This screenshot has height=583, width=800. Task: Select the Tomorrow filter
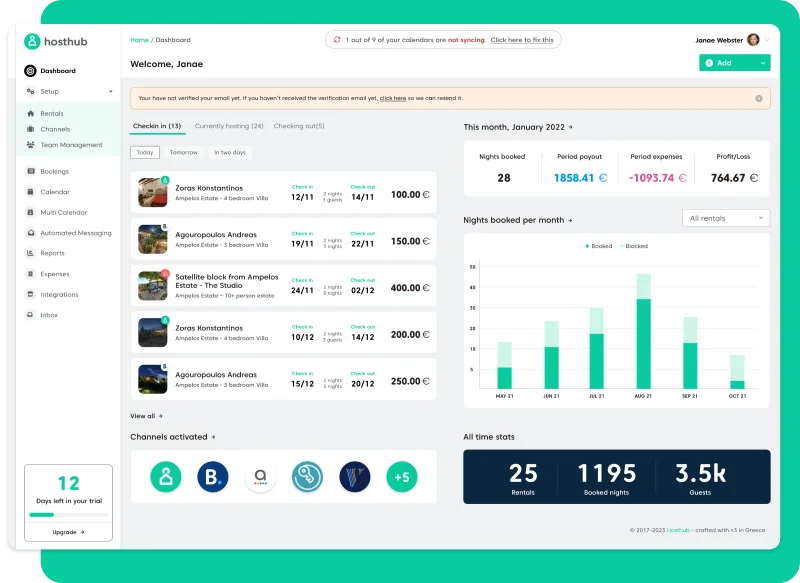[x=184, y=153]
